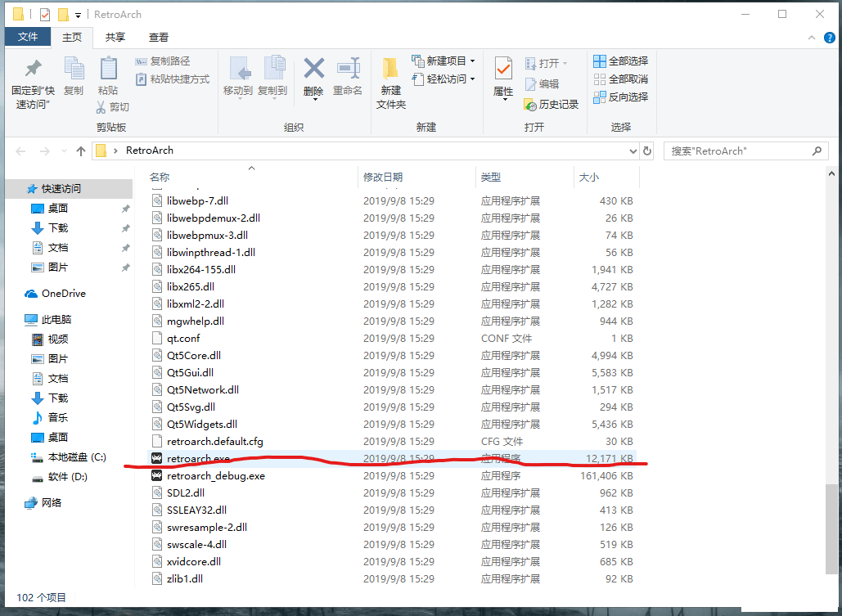Viewport: 842px width, 616px height.
Task: Click the RetroArch address bar path
Action: pyautogui.click(x=149, y=151)
